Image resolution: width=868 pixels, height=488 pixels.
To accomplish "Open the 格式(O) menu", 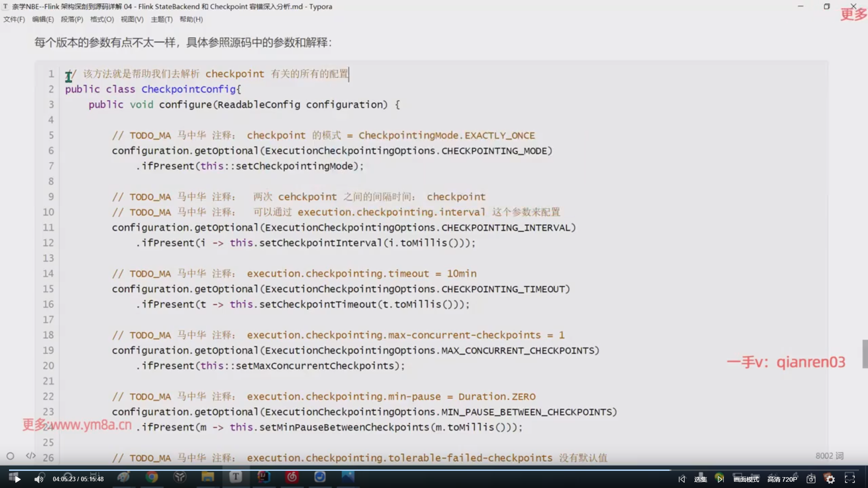I will (x=102, y=19).
